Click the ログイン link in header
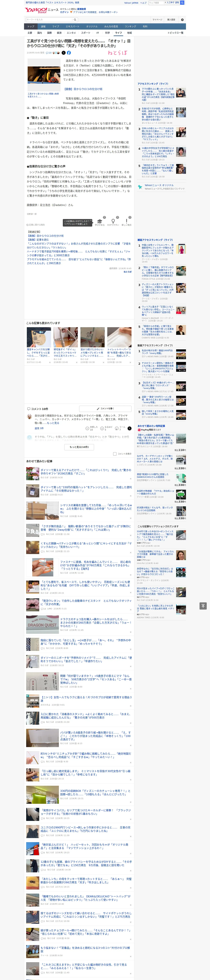The width and height of the screenshot is (210, 980). point(64,12)
